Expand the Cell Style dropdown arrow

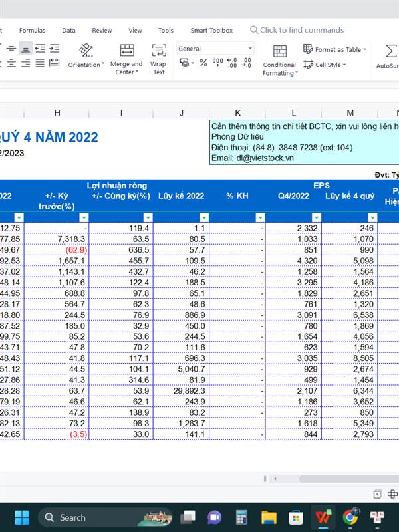click(344, 65)
